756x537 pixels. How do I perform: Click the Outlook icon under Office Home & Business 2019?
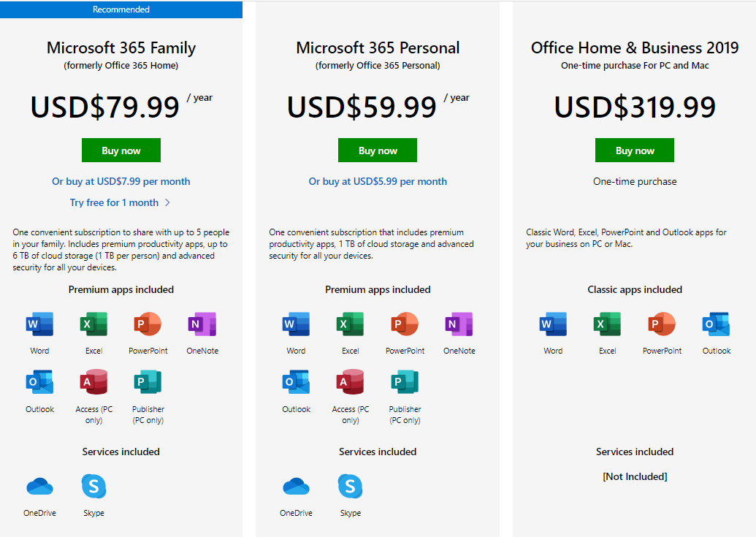click(716, 324)
